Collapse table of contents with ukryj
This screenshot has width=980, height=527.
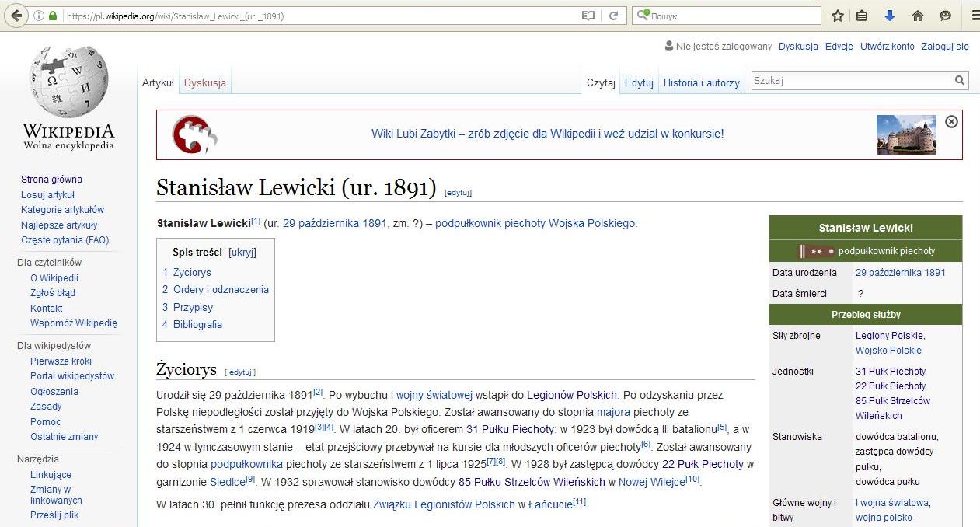coord(242,253)
